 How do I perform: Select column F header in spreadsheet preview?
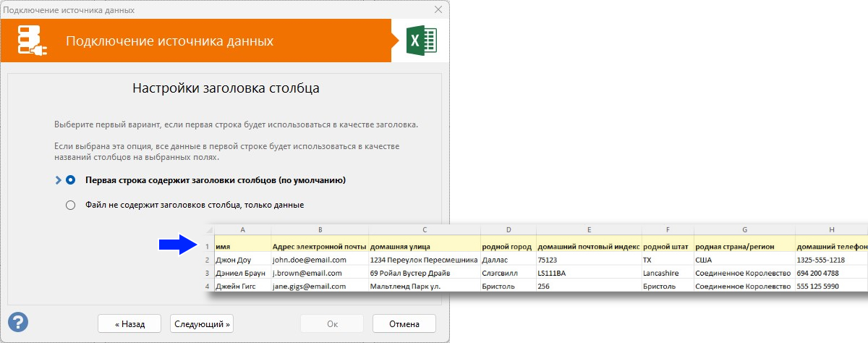[668, 229]
